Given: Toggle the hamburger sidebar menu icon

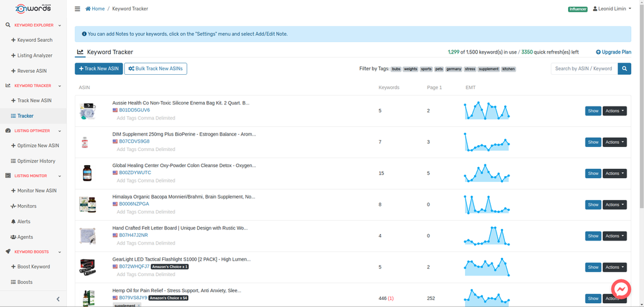Looking at the screenshot, I should coord(77,8).
